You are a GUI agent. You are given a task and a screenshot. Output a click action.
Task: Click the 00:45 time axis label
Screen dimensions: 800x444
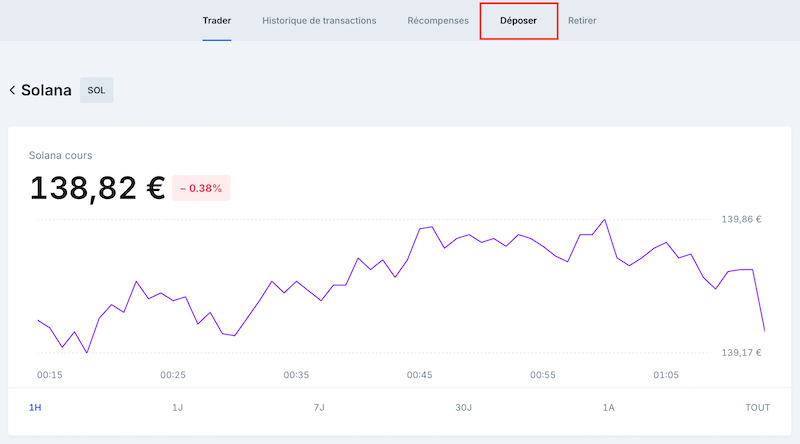pyautogui.click(x=419, y=375)
